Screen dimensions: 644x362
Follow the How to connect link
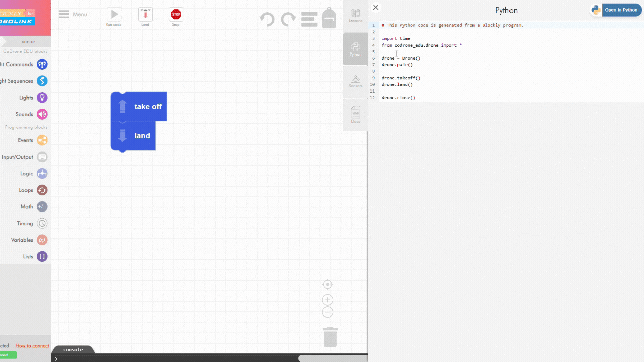32,346
